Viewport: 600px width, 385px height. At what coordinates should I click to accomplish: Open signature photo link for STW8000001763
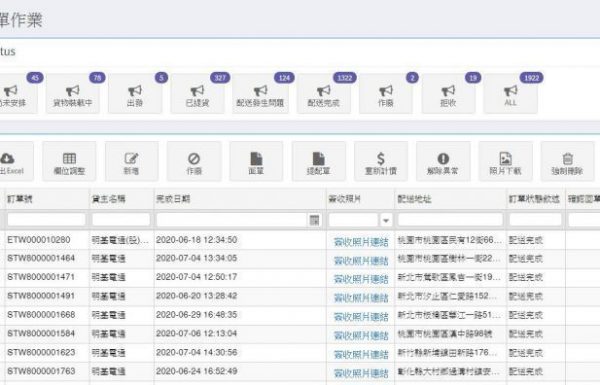(361, 373)
